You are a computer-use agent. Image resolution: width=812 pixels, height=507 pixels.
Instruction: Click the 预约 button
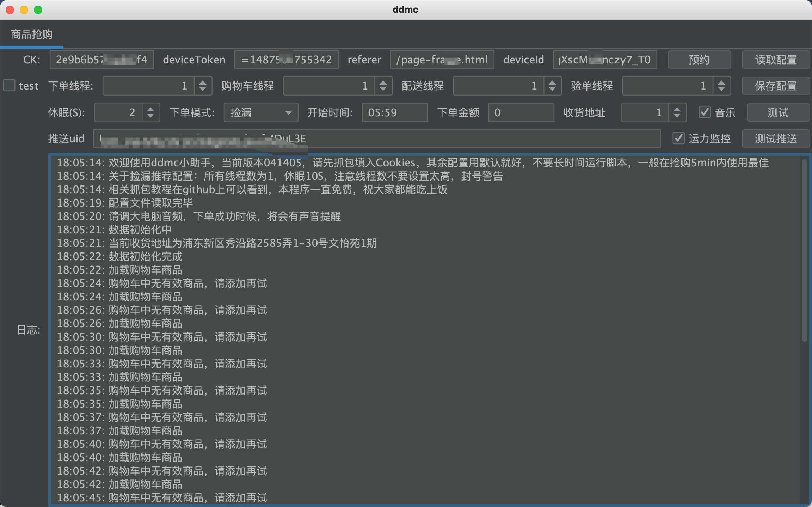(699, 60)
